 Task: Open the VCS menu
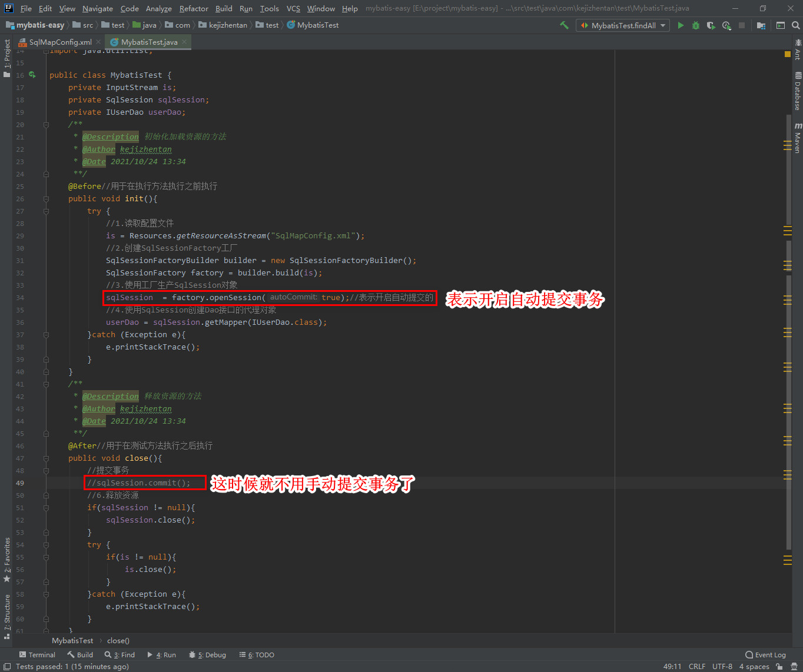(x=293, y=8)
